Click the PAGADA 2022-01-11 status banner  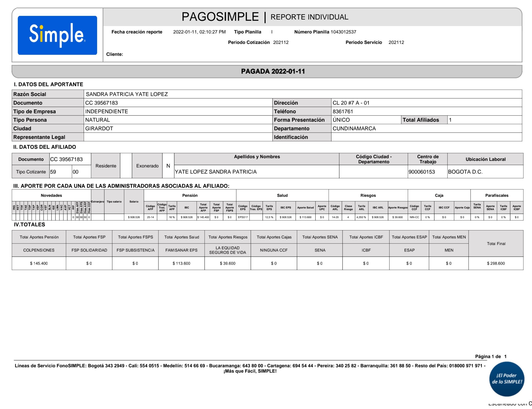coord(273,71)
